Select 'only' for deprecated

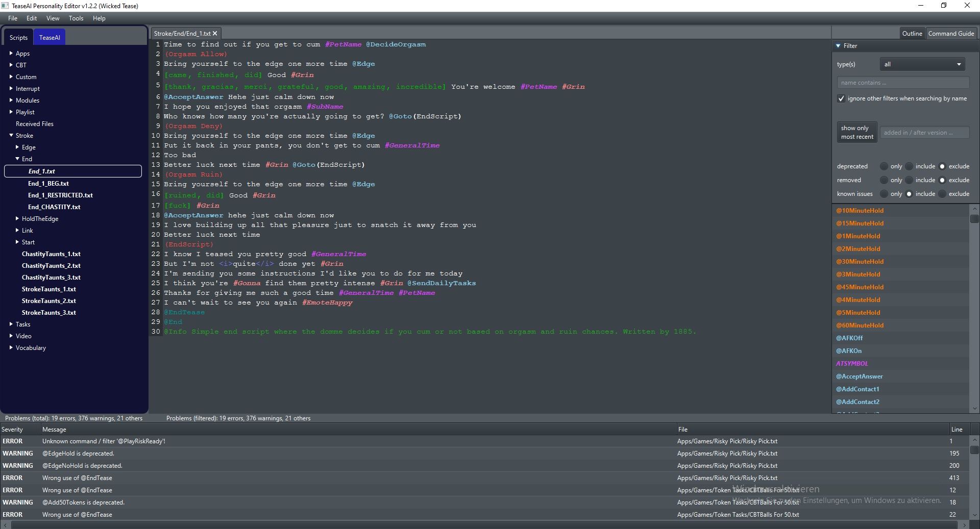pyautogui.click(x=884, y=166)
